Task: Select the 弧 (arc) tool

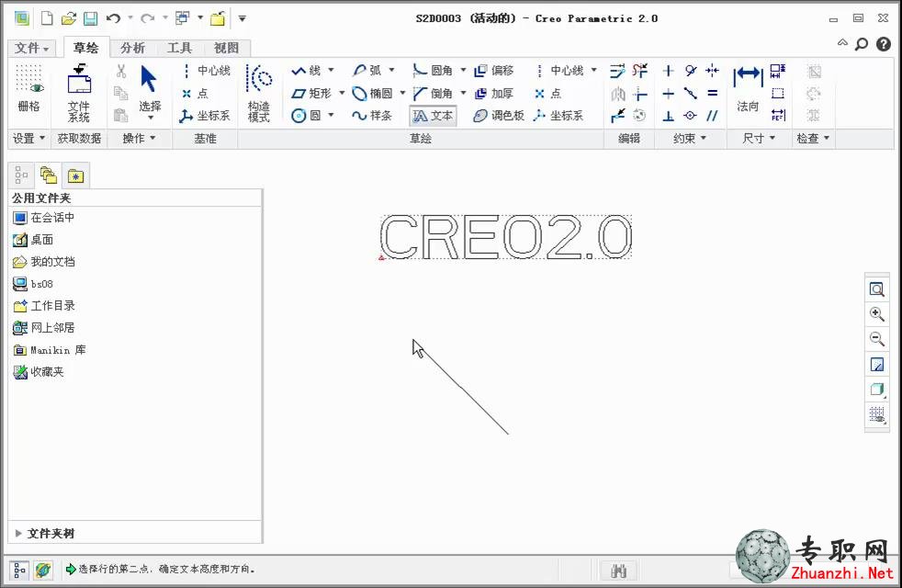Action: pyautogui.click(x=367, y=70)
